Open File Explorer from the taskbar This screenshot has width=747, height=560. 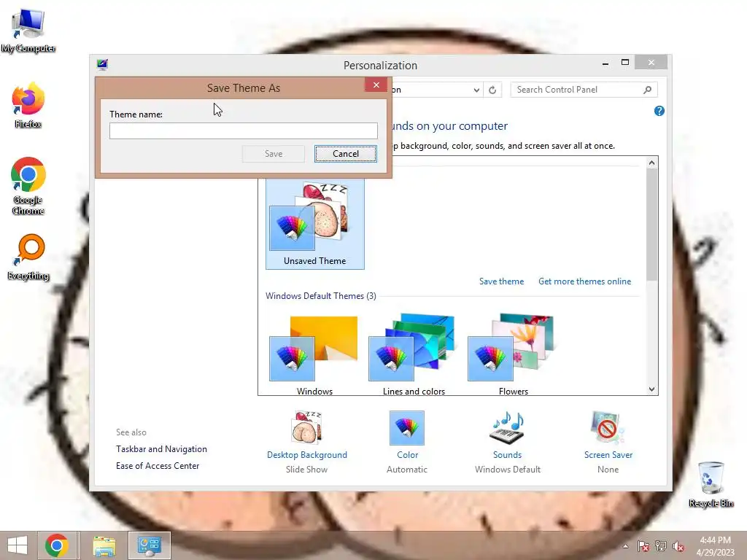coord(104,545)
